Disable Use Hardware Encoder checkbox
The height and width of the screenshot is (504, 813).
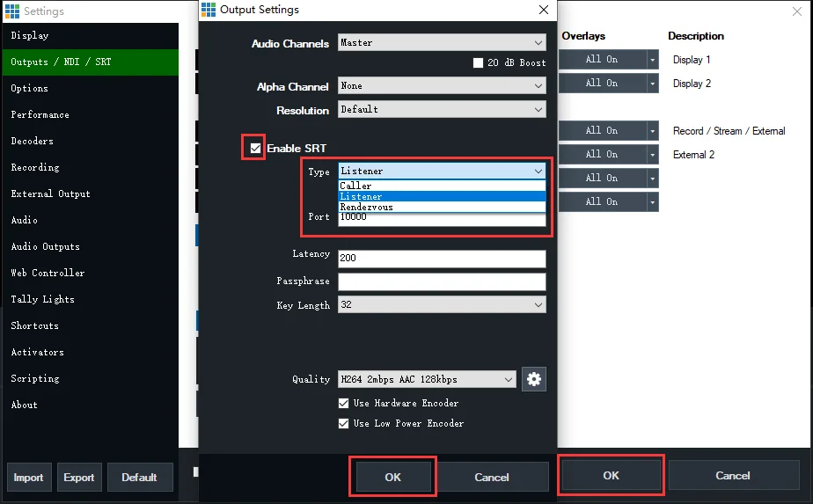[x=343, y=403]
